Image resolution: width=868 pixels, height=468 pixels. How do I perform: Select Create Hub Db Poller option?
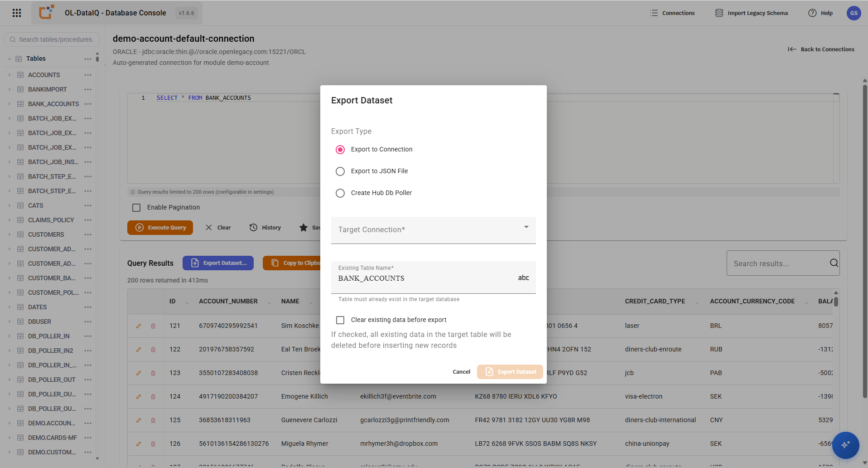340,193
